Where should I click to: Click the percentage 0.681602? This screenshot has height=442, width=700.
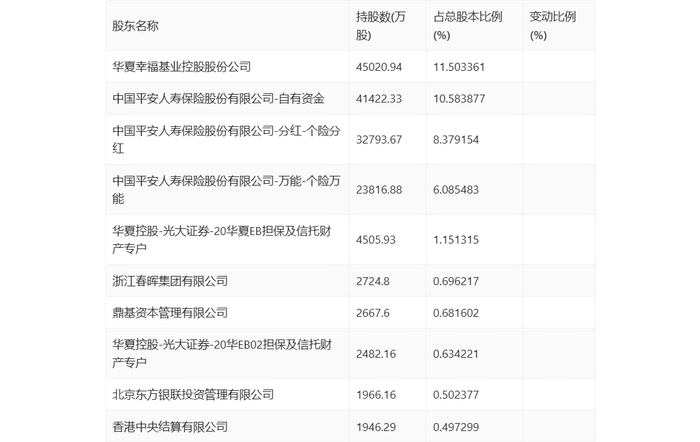click(456, 313)
